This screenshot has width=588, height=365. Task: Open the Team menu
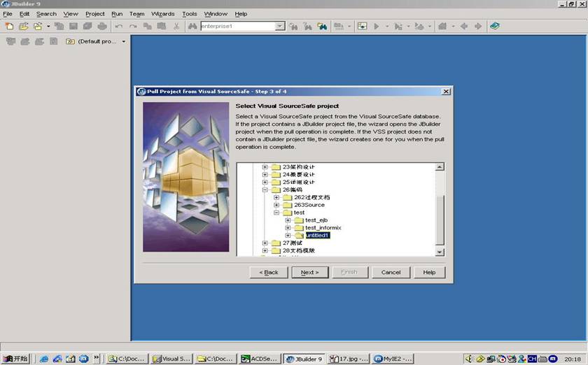pyautogui.click(x=137, y=14)
